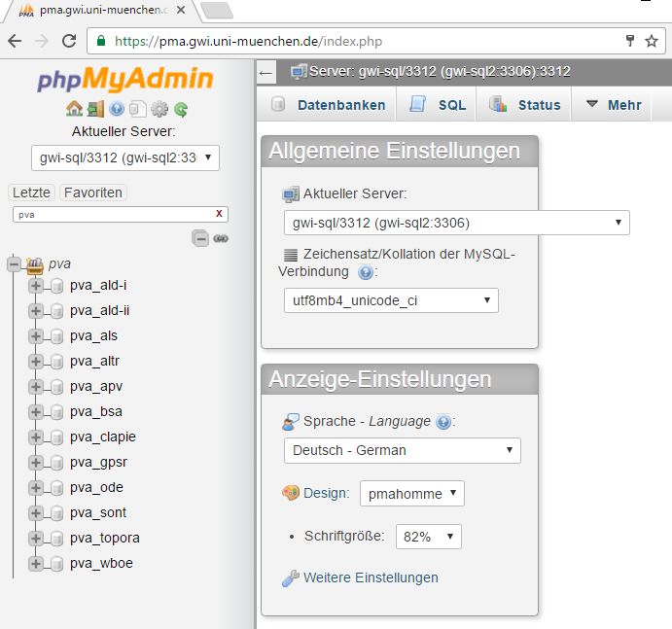
Task: Open the Datenbanken tab
Action: tap(328, 105)
